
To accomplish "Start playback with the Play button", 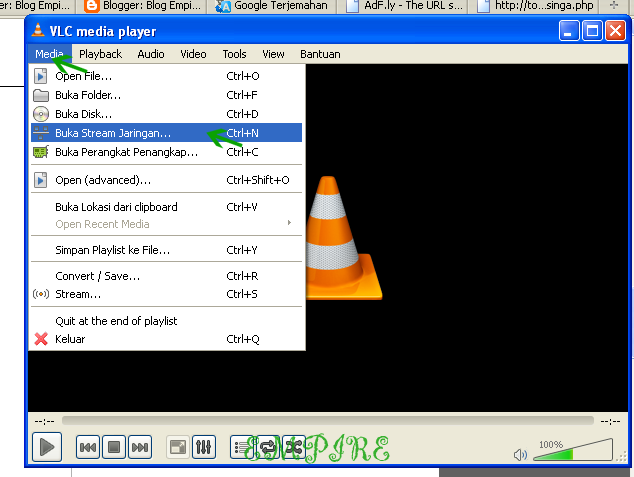I will coord(47,447).
